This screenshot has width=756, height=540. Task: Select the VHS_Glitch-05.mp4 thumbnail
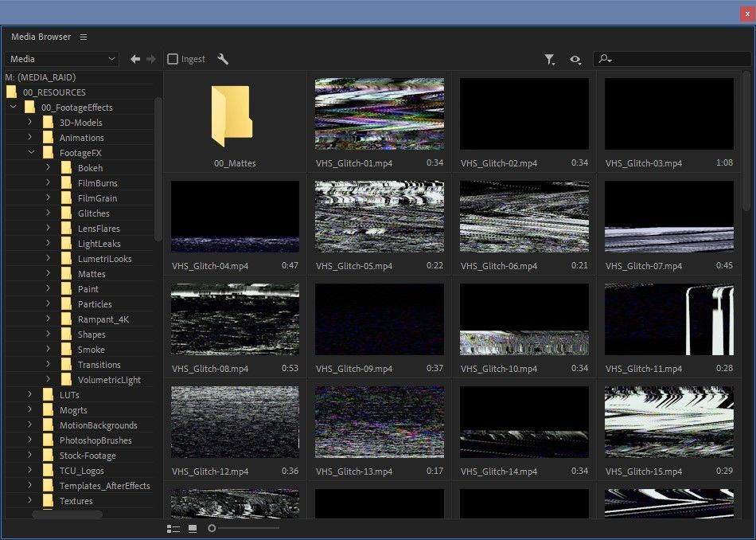click(x=380, y=216)
